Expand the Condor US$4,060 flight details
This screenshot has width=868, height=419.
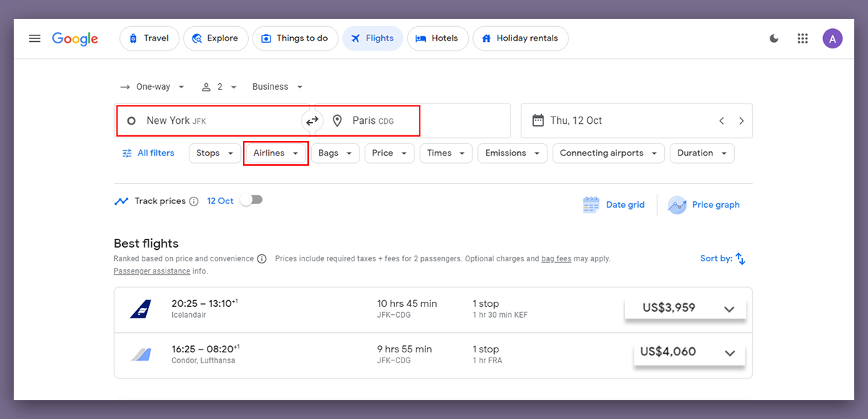[x=730, y=353]
